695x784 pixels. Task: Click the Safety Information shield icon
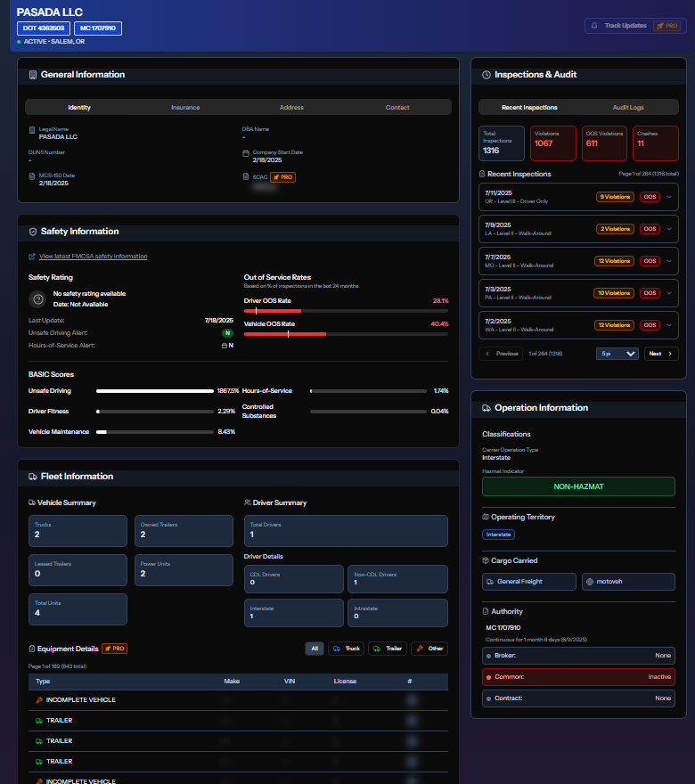point(33,232)
